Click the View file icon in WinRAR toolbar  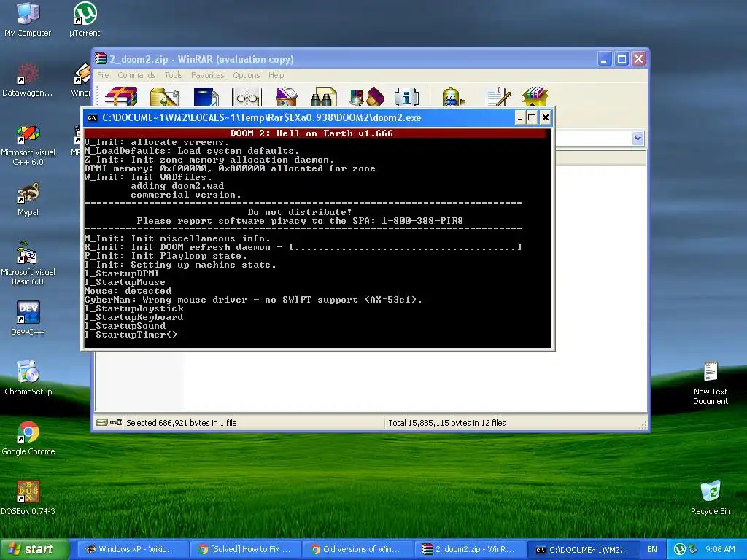(x=247, y=97)
